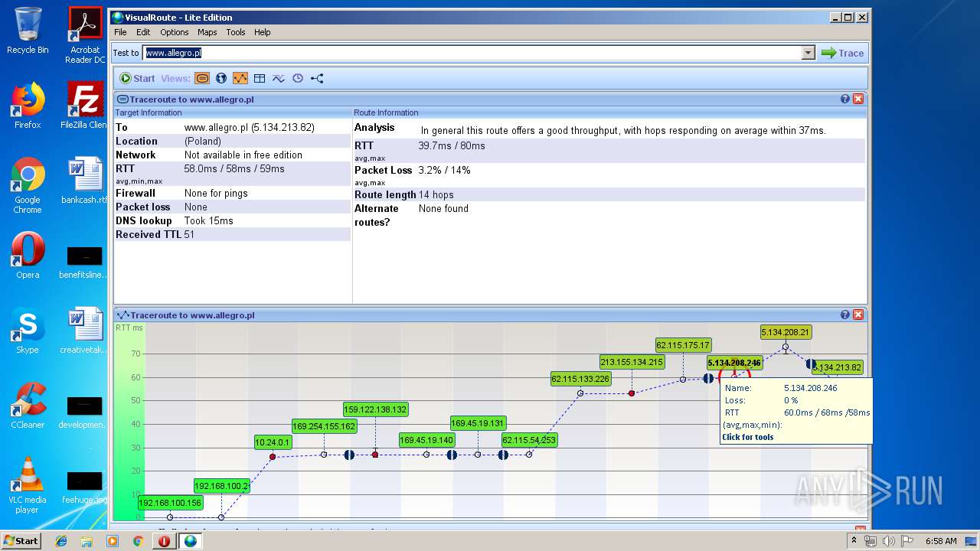Click the Test to address field
Viewport: 980px width, 551px height.
click(x=472, y=53)
